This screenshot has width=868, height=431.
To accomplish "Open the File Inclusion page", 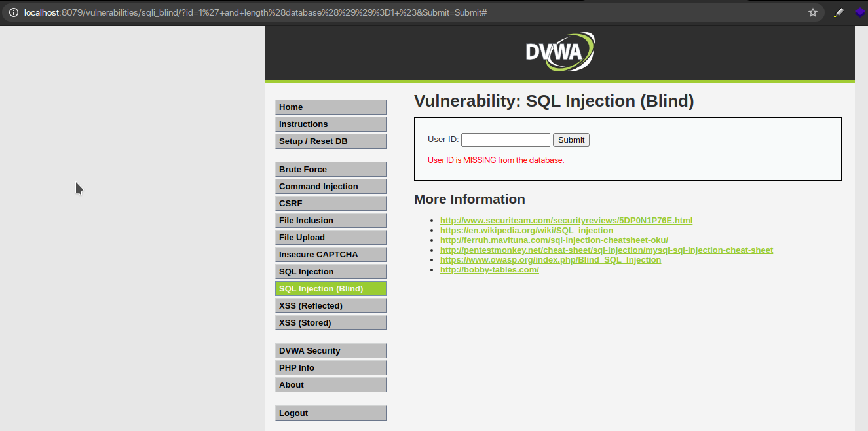I will 331,221.
